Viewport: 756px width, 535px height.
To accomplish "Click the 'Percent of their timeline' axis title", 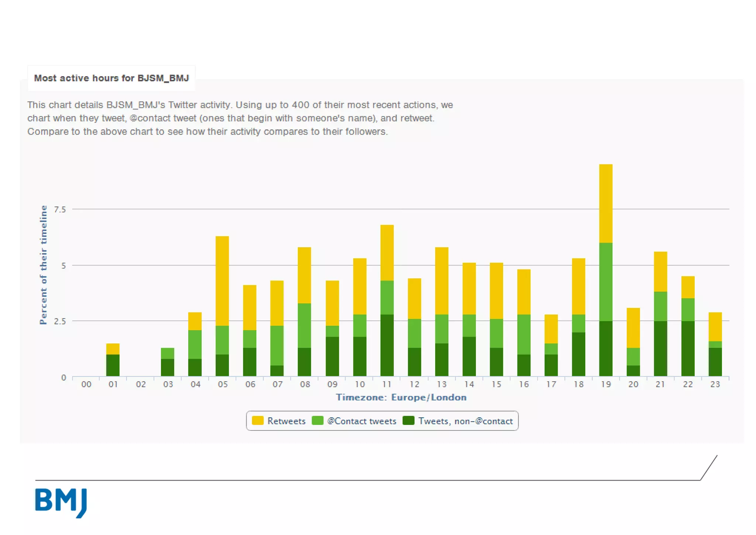I will point(44,265).
